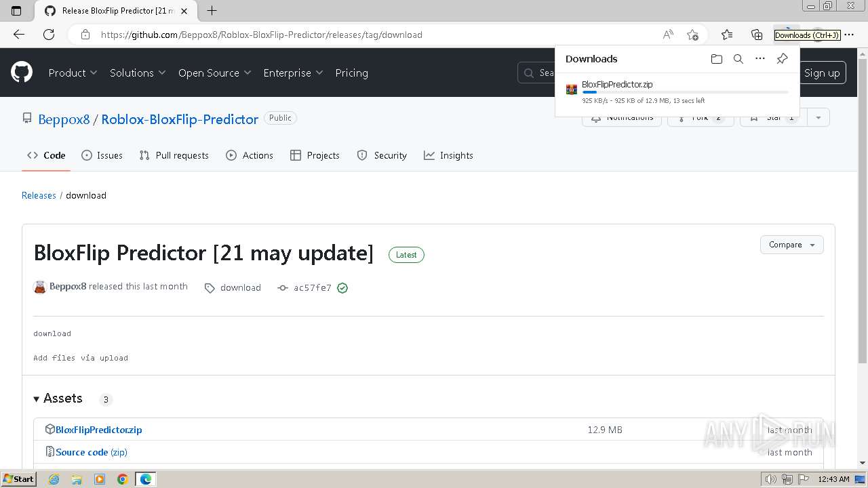Open more options in Downloads panel
Screen dimensions: 868x488
coord(760,59)
